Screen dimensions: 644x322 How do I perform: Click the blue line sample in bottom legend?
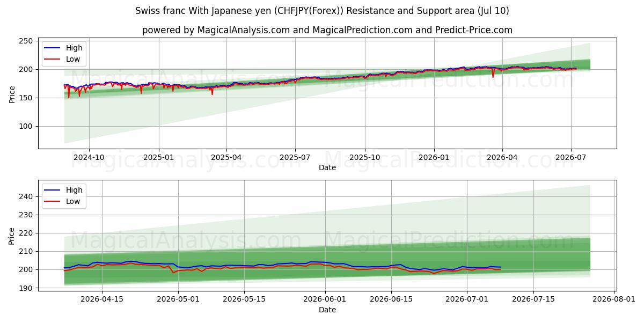coord(53,190)
